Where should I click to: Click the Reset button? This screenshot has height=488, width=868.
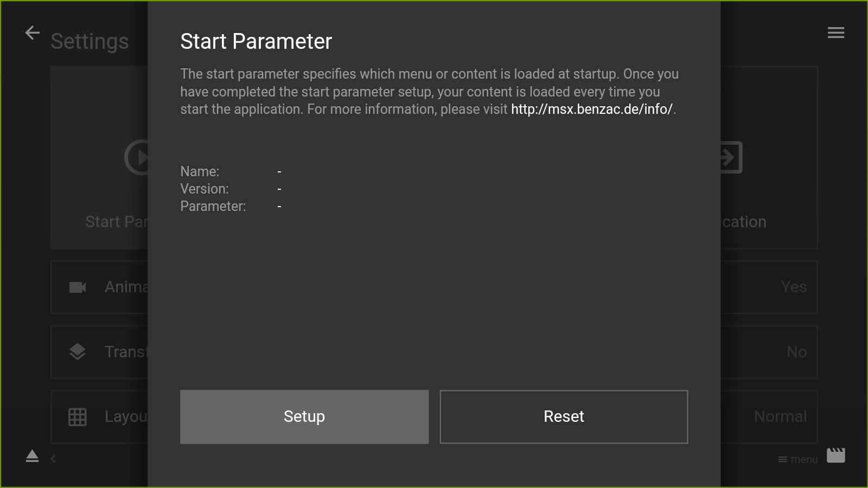click(564, 417)
